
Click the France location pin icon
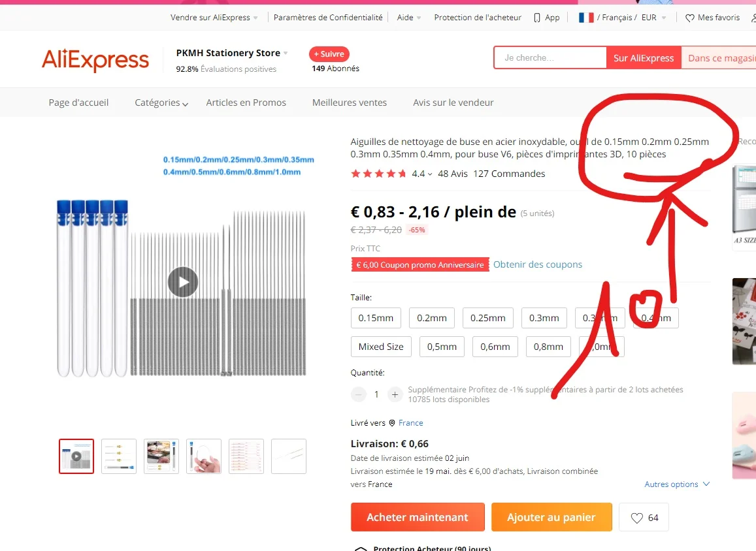click(x=392, y=423)
